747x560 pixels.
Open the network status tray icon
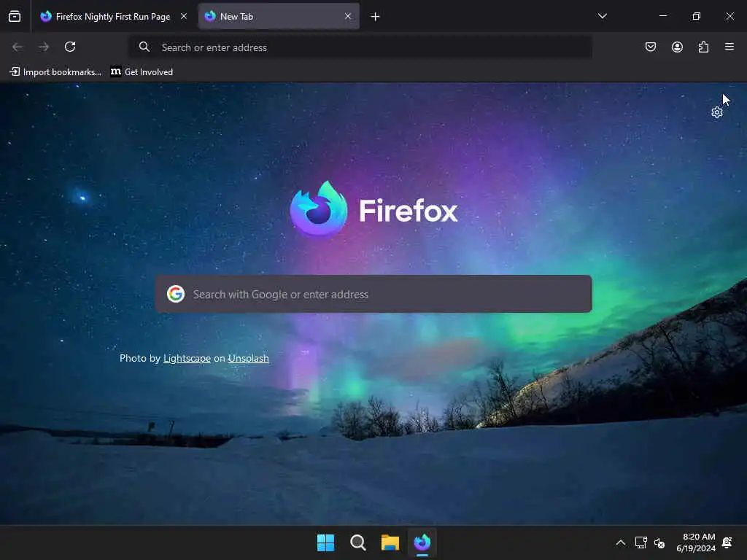coord(640,542)
